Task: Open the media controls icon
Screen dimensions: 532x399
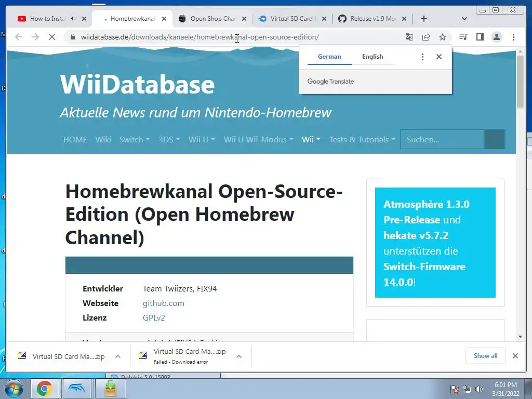Action: tap(463, 37)
